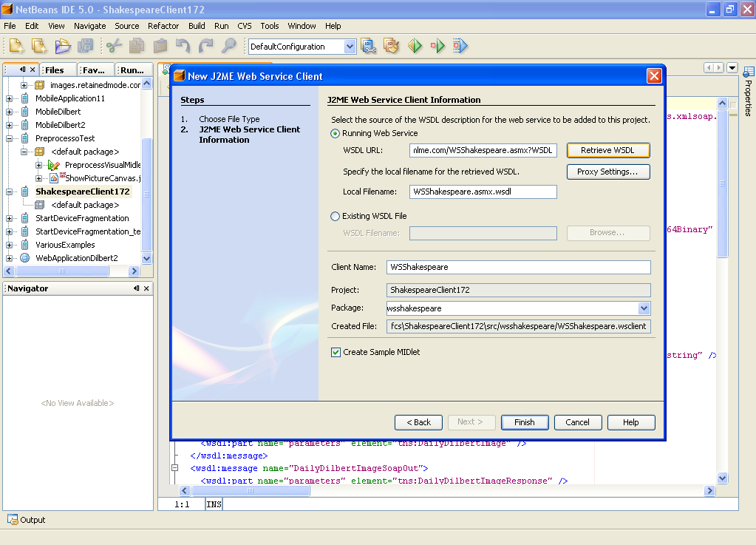756x545 pixels.
Task: Click the Debug Main Project icon
Action: (x=437, y=47)
